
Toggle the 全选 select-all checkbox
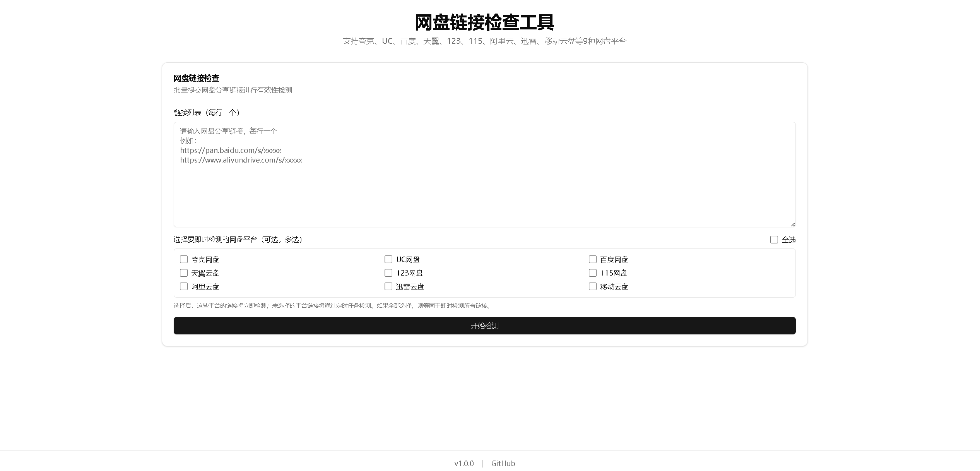(x=774, y=240)
